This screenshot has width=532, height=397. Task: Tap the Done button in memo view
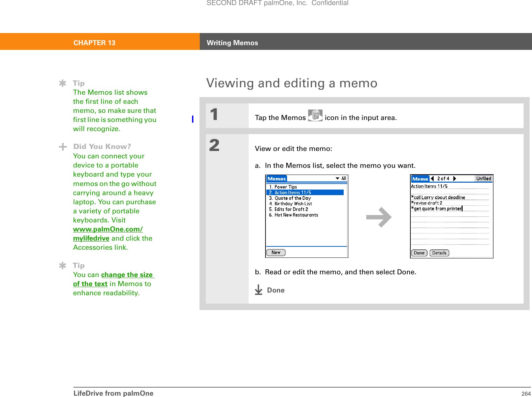point(419,253)
